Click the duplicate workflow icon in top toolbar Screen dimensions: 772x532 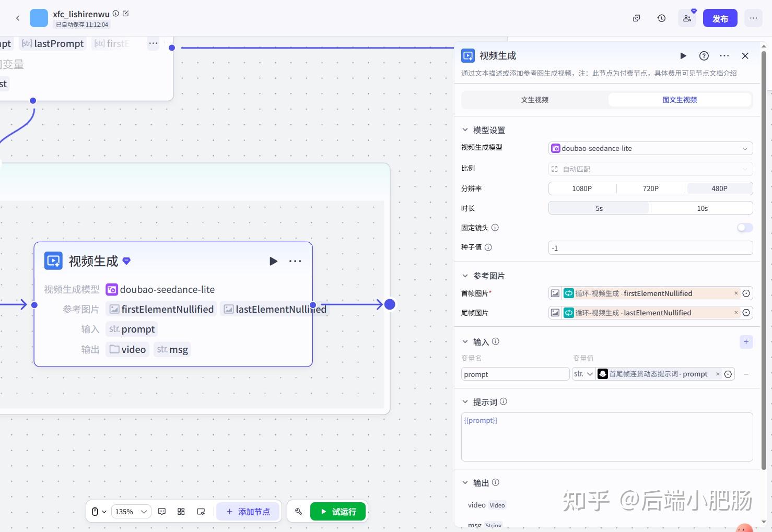click(x=636, y=18)
